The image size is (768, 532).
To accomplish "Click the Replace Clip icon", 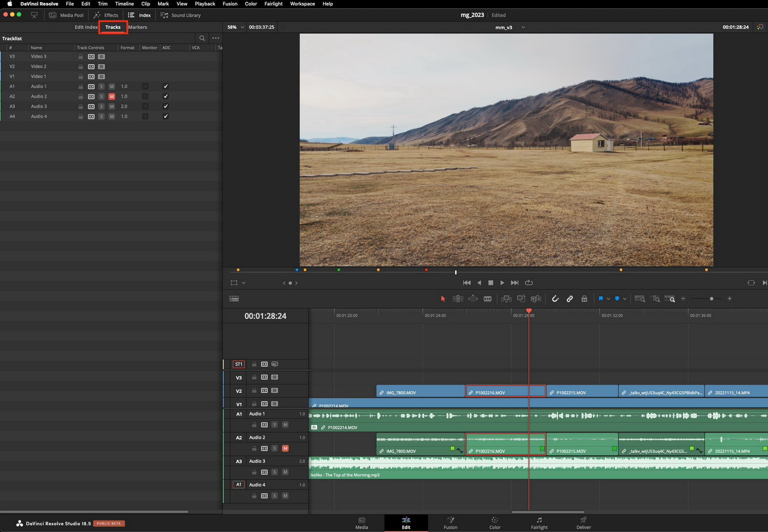I will (536, 299).
